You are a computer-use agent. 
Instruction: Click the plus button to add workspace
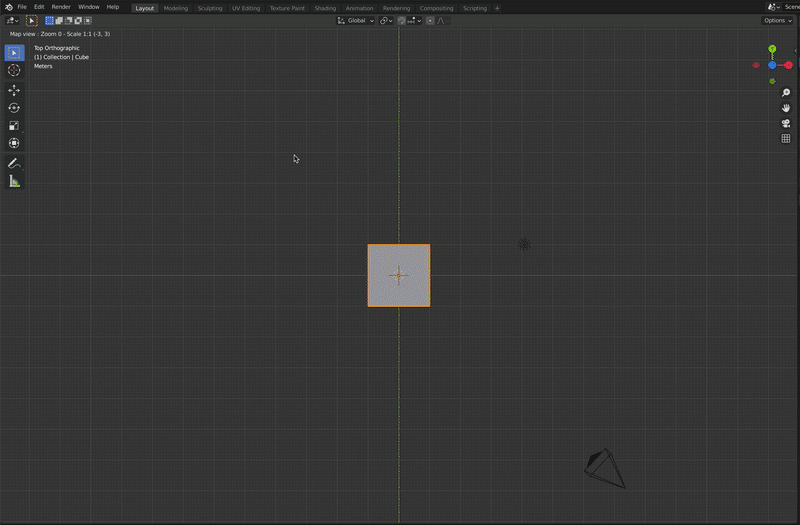click(497, 8)
